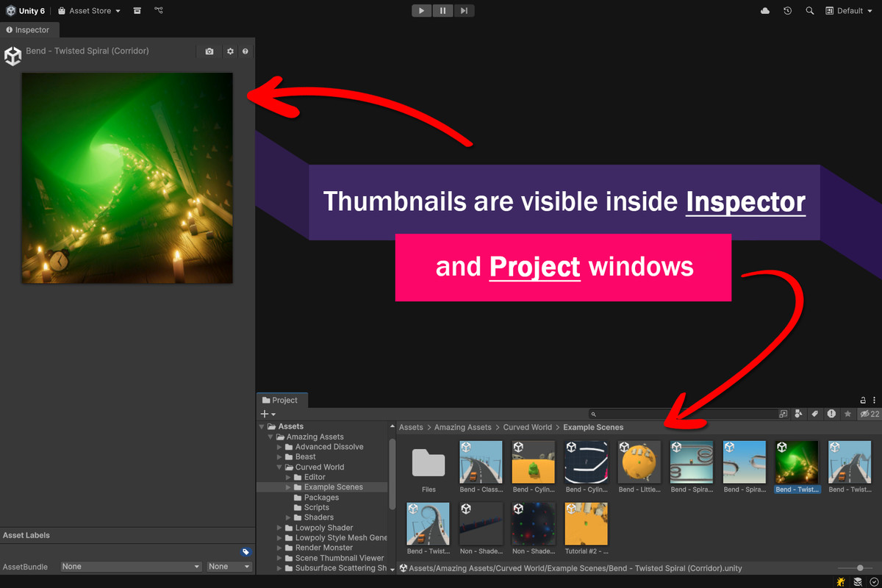Screen dimensions: 882x588
Task: Toggle hidden packages visibility (22)
Action: pyautogui.click(x=870, y=415)
